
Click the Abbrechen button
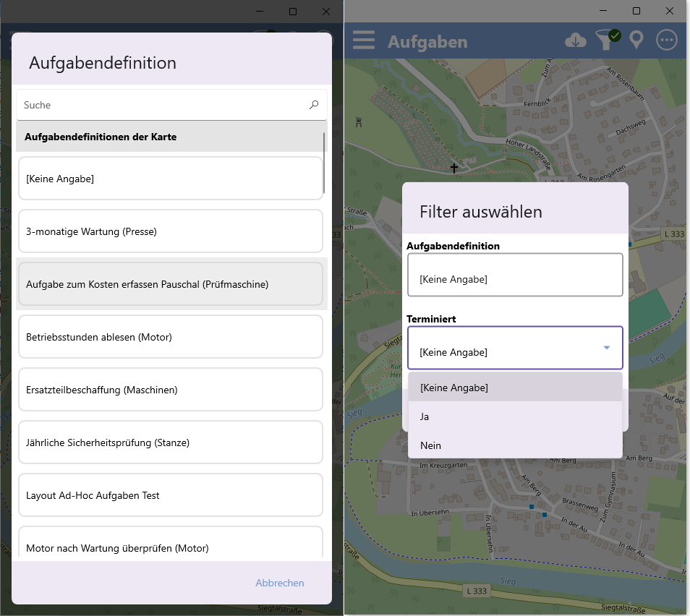[x=280, y=583]
